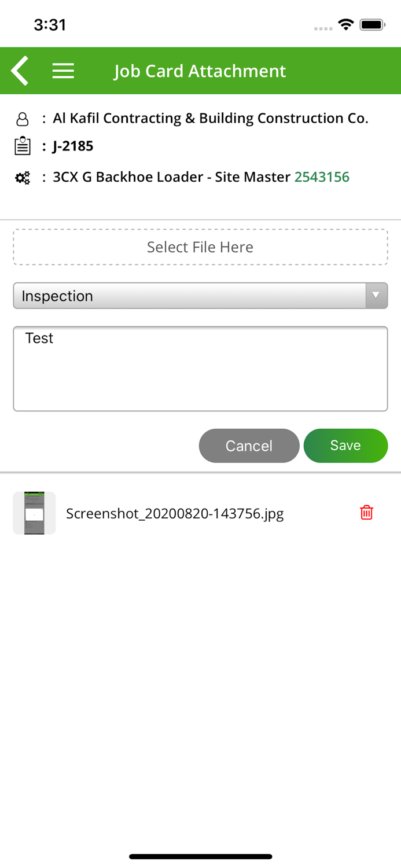
Task: Tap the job card clipboard icon
Action: coord(22,146)
